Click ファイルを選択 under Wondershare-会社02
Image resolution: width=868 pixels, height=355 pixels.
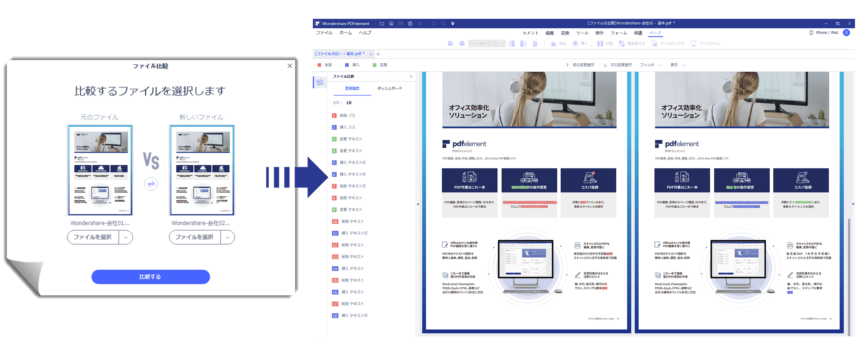195,237
